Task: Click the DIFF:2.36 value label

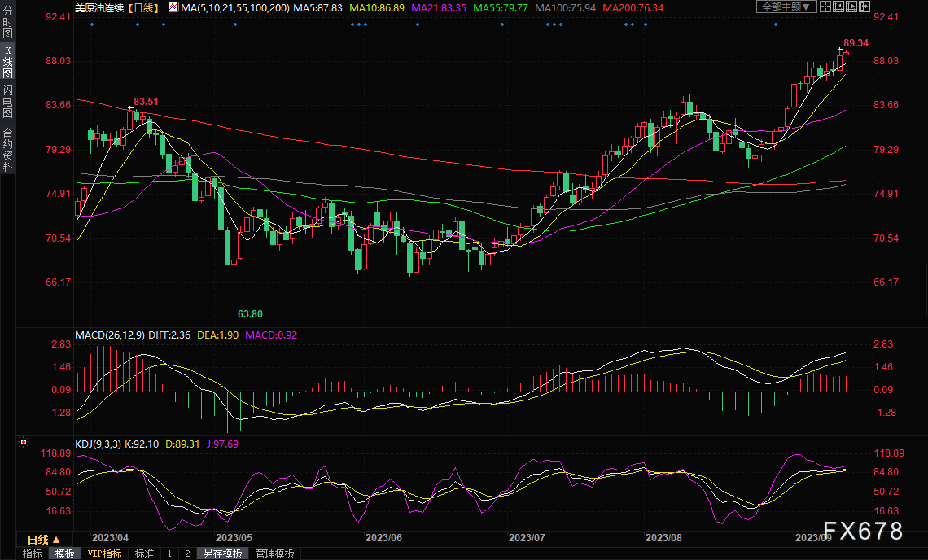Action: coord(169,335)
